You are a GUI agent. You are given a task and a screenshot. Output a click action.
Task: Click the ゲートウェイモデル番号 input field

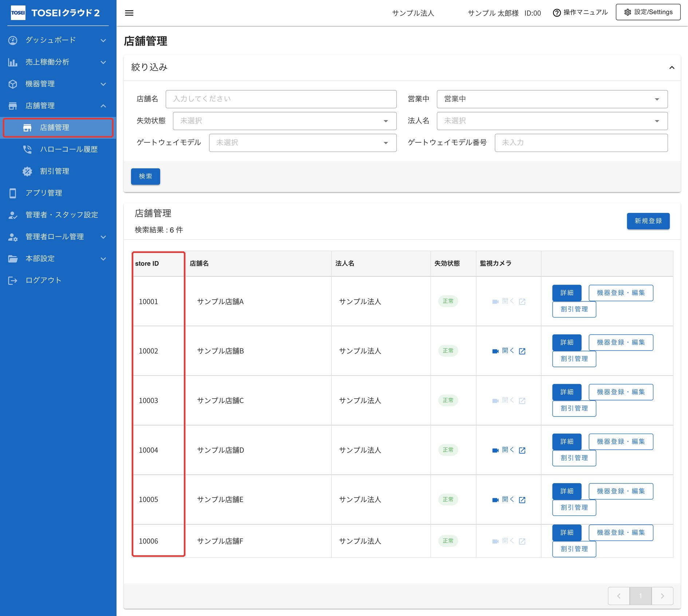tap(581, 143)
